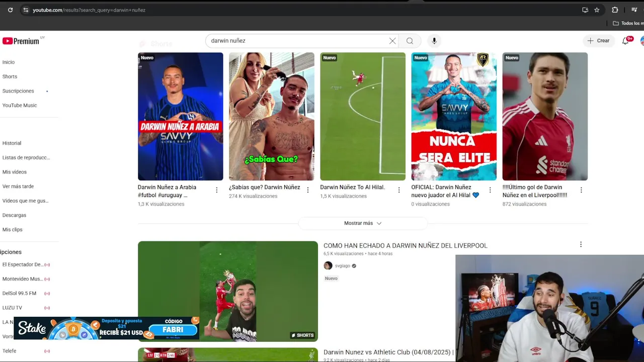Open options menu for 'COMO HAN ECHADO' video
The width and height of the screenshot is (644, 362).
[581, 244]
